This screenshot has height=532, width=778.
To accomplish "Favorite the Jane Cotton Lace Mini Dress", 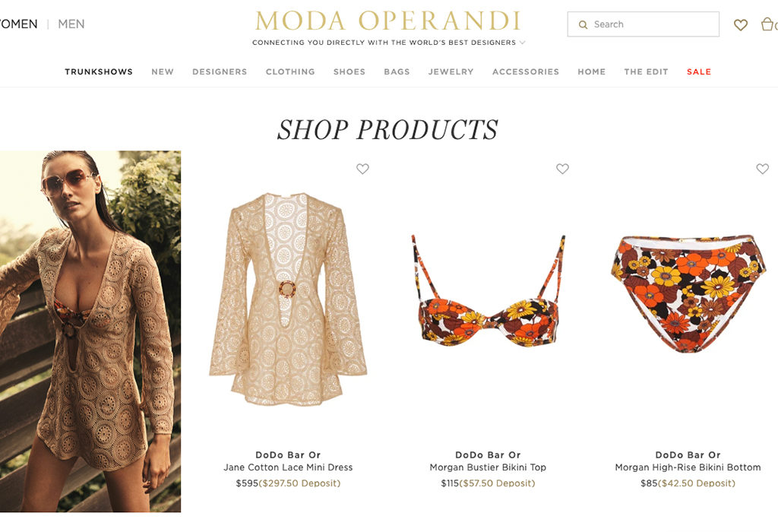I will pos(362,169).
